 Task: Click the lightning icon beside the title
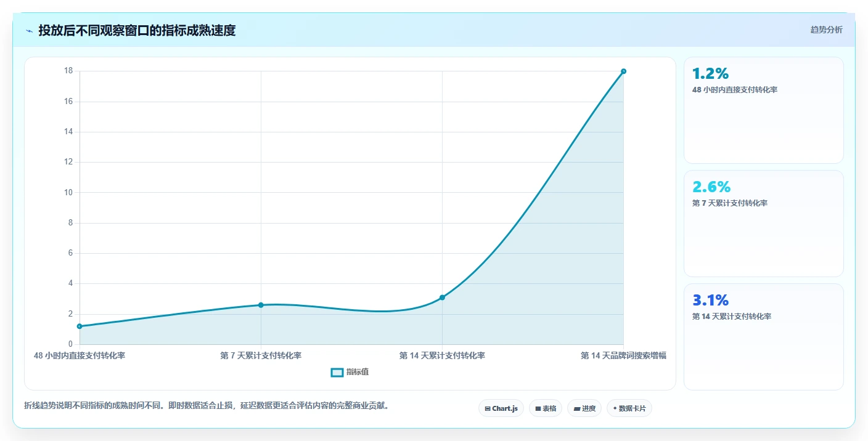tap(29, 31)
